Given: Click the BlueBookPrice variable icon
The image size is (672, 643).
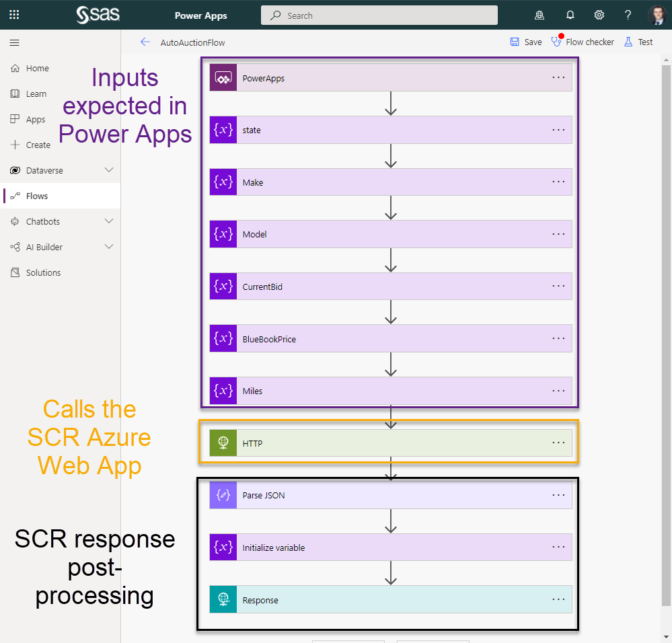Looking at the screenshot, I should 223,338.
